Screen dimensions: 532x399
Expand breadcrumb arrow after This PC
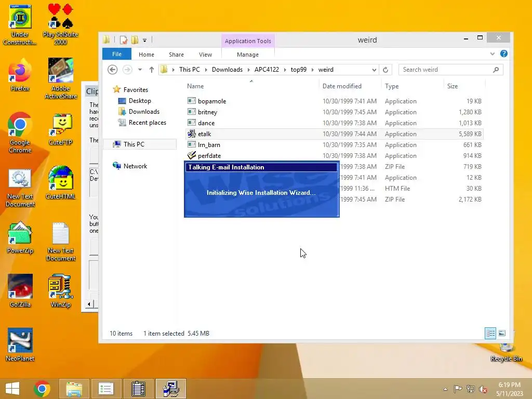[206, 70]
